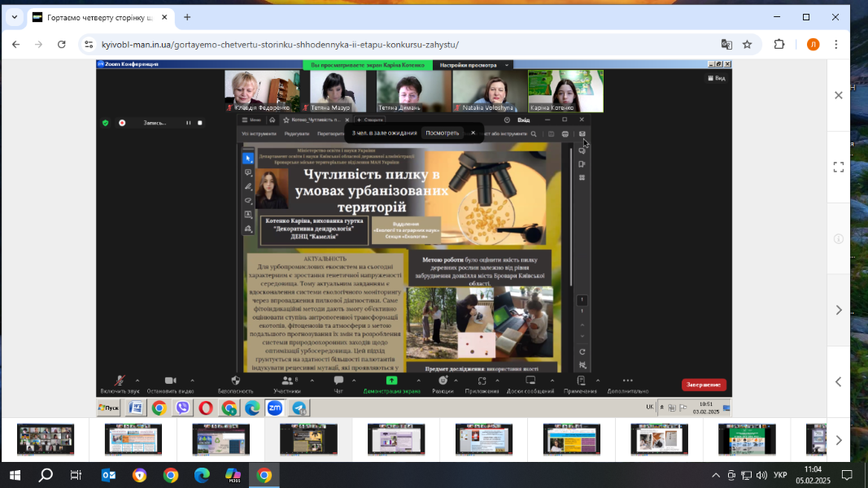Go to the next gallery image

pos(839,310)
